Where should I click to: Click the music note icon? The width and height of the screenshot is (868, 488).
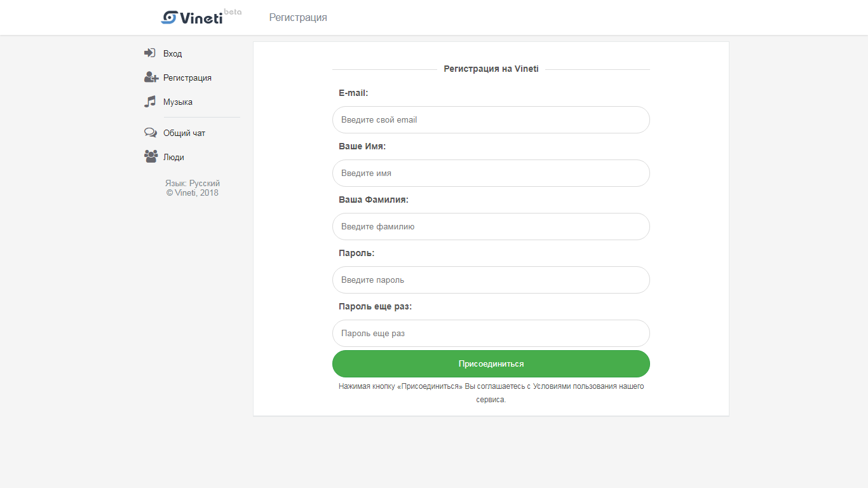[x=150, y=102]
